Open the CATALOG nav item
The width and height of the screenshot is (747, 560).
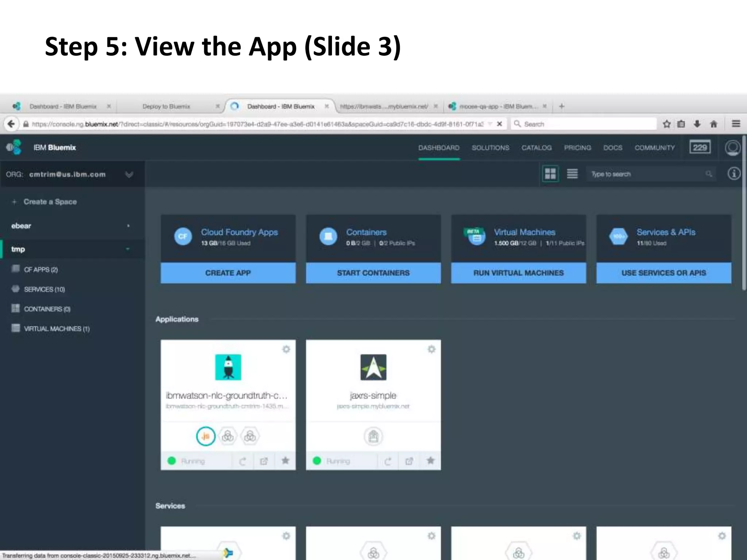536,148
